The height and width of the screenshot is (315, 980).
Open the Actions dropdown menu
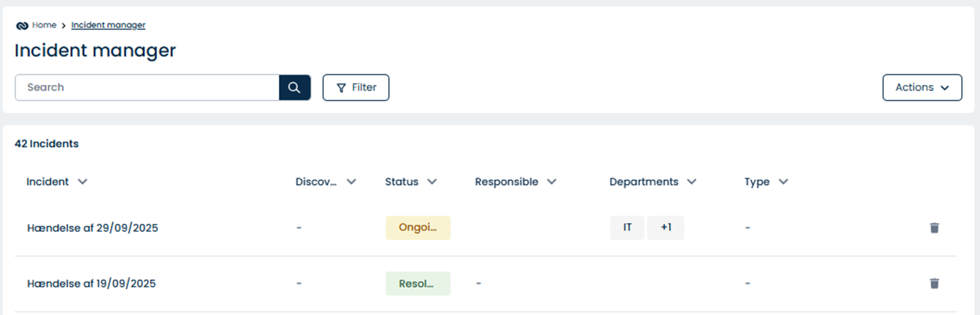coord(922,88)
